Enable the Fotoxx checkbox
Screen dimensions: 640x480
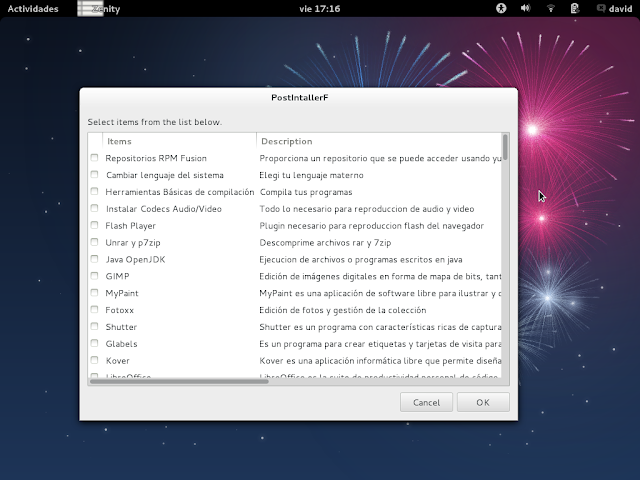94,309
